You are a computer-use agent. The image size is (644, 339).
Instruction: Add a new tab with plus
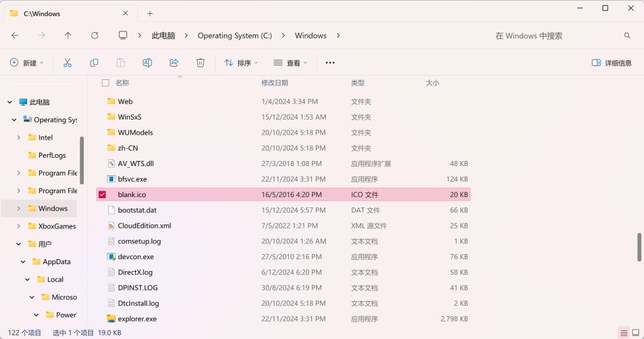tap(150, 14)
